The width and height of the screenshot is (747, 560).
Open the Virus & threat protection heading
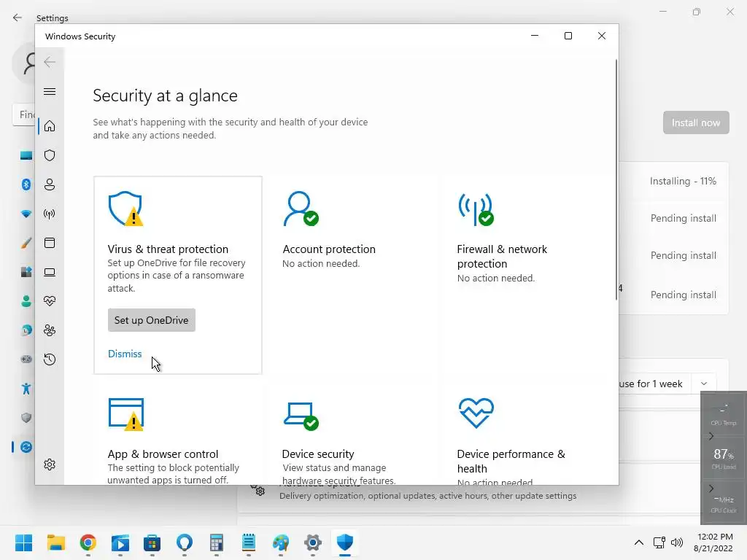click(x=168, y=249)
